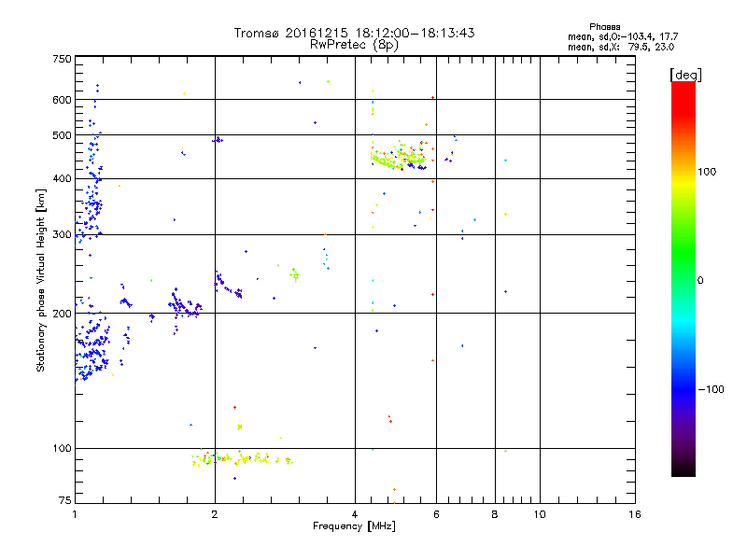Click the y-axis tick label '600'

coord(62,100)
